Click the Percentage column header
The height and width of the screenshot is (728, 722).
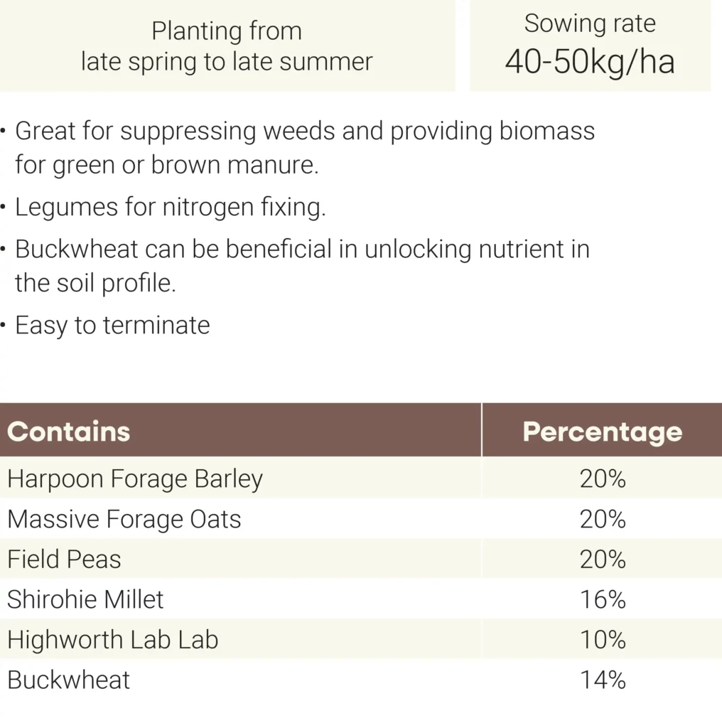(602, 432)
